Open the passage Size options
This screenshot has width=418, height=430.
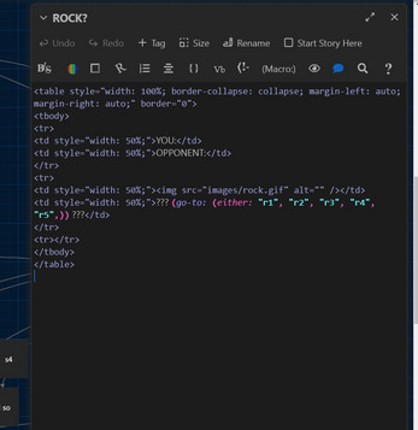194,43
